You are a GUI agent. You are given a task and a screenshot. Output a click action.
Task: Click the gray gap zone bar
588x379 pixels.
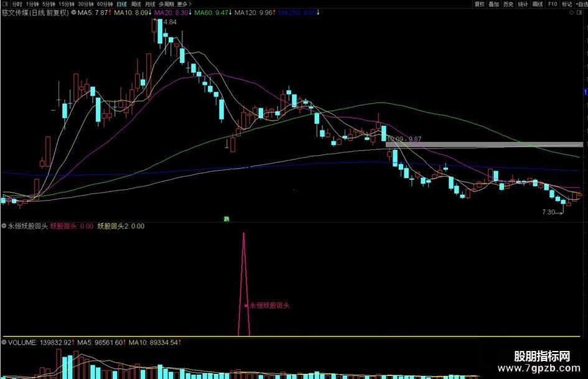(484, 144)
